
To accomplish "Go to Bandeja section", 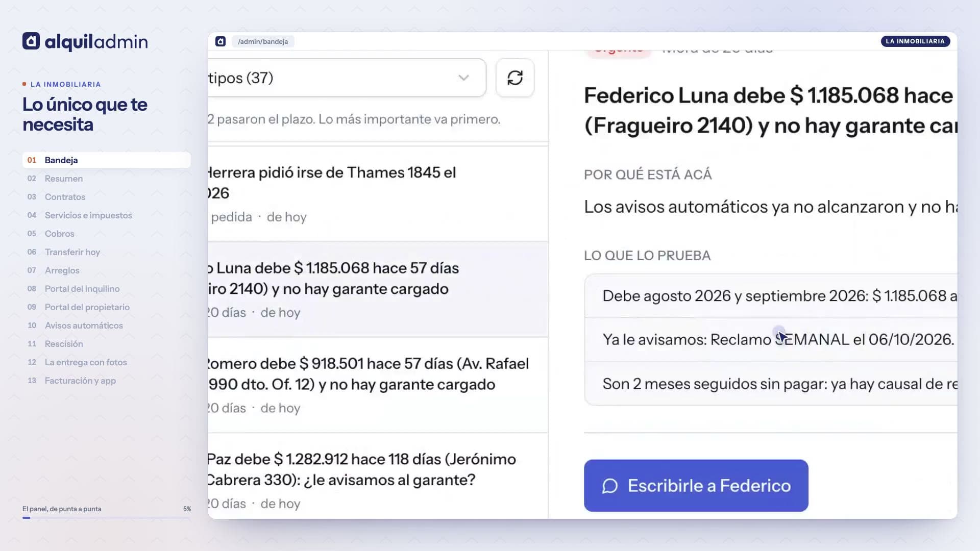I will point(107,160).
